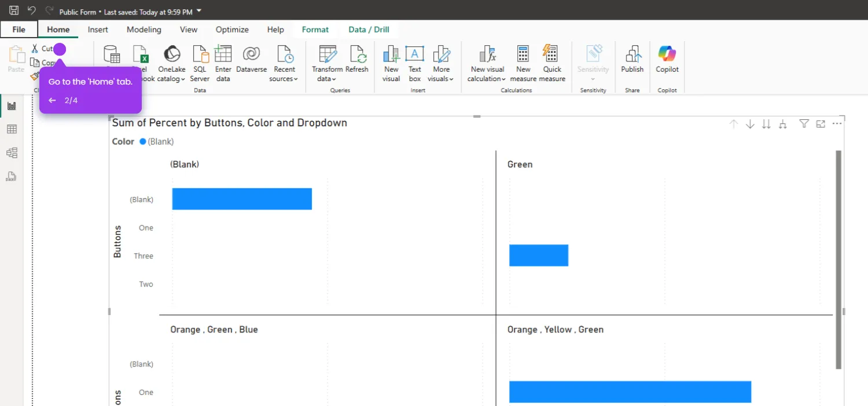Go to next hierarchy level double-arrow
The height and width of the screenshot is (406, 868).
pos(766,124)
